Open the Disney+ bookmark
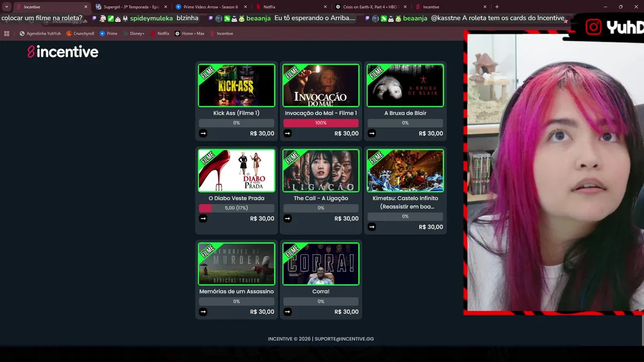 133,34
